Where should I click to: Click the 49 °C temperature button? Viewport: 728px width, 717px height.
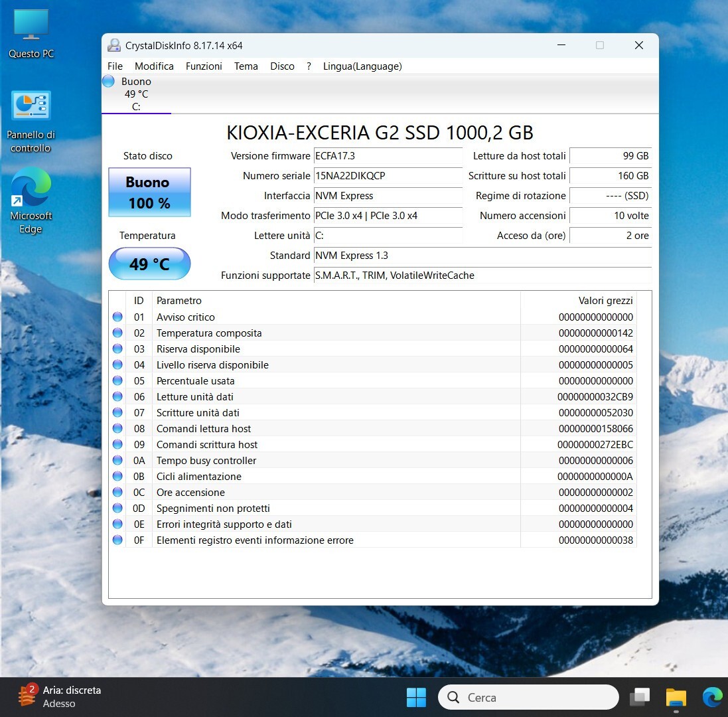click(x=149, y=264)
